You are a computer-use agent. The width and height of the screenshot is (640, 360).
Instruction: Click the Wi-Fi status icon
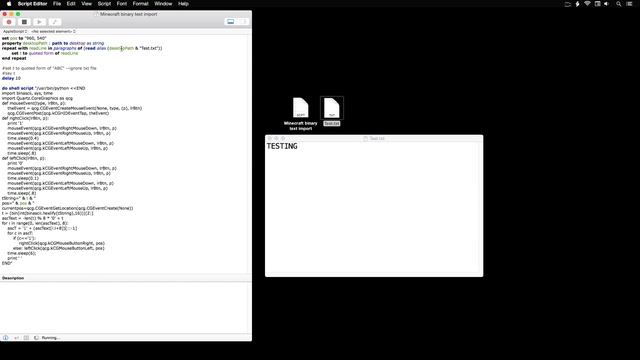(587, 4)
